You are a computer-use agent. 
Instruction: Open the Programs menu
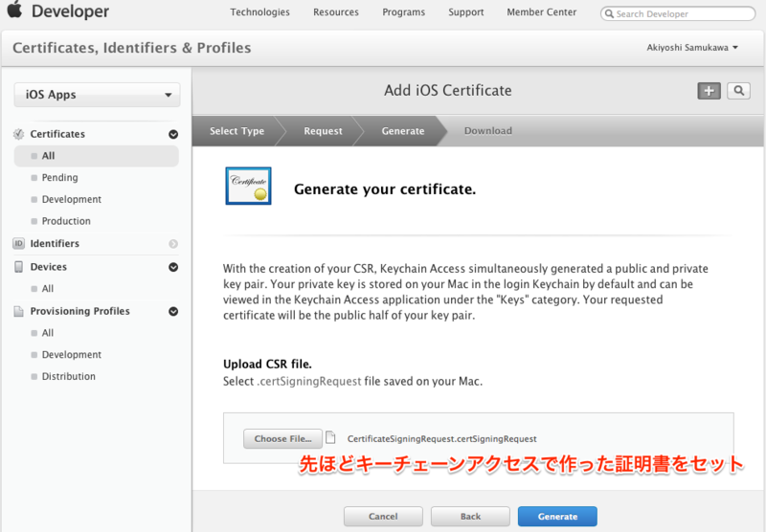[403, 12]
